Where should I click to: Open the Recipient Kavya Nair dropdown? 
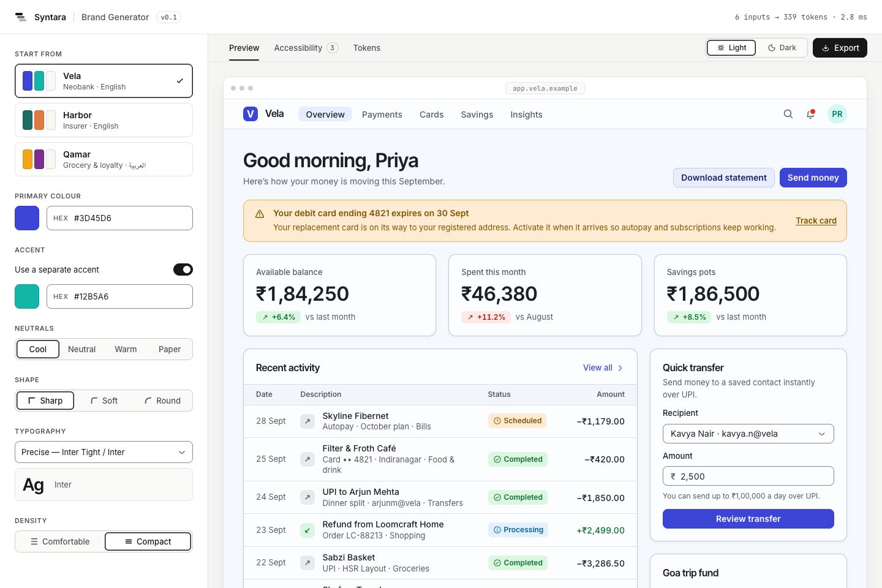tap(748, 434)
